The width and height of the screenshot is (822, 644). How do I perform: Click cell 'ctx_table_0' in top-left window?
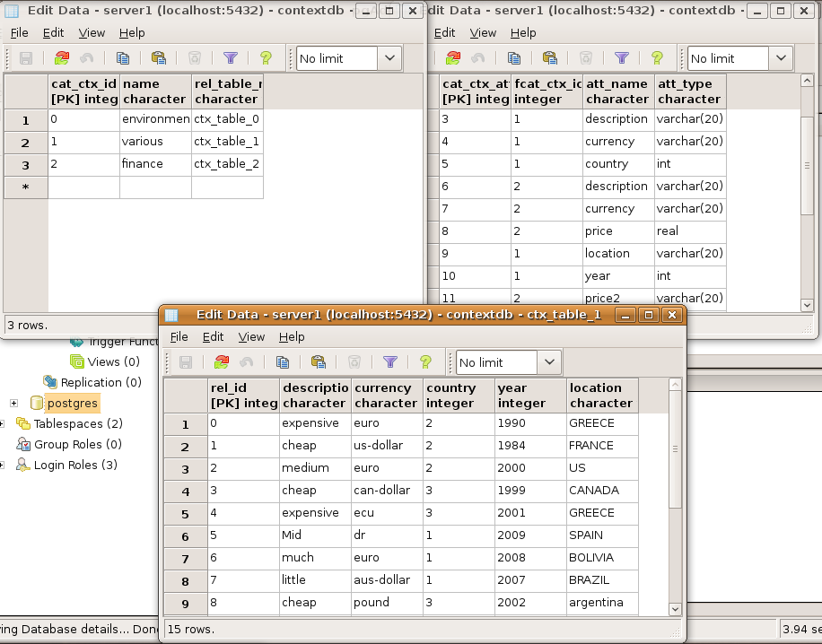[x=227, y=119]
